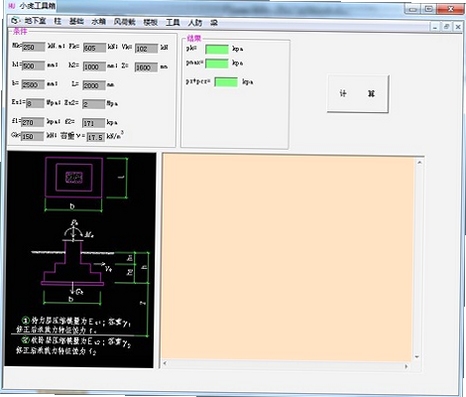
Task: Open the 人防 menu
Action: (195, 23)
